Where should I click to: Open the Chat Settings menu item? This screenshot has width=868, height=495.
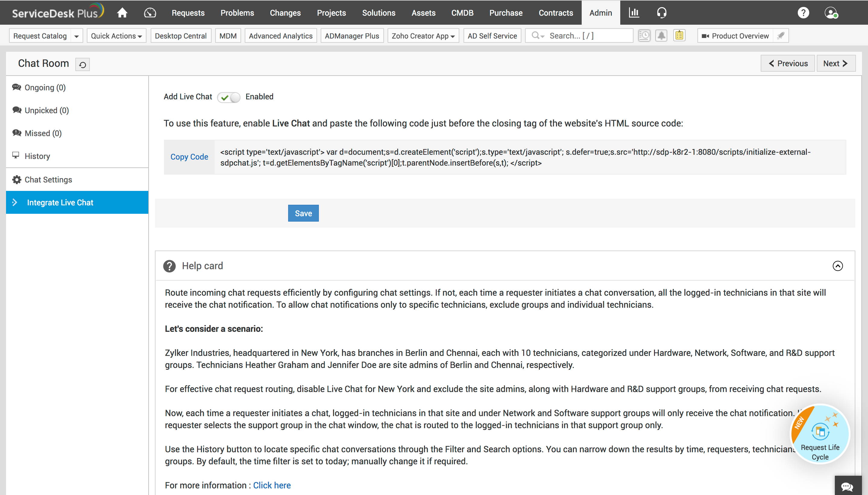coord(48,179)
